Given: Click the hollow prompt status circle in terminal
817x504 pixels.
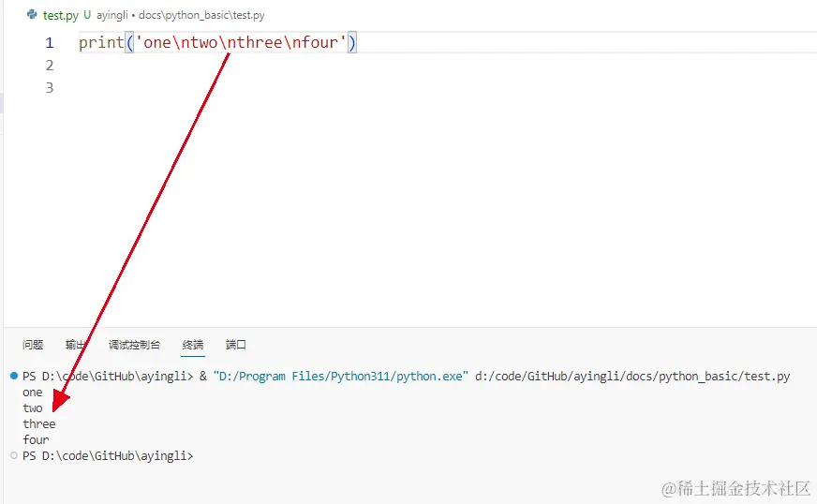Looking at the screenshot, I should pos(14,455).
